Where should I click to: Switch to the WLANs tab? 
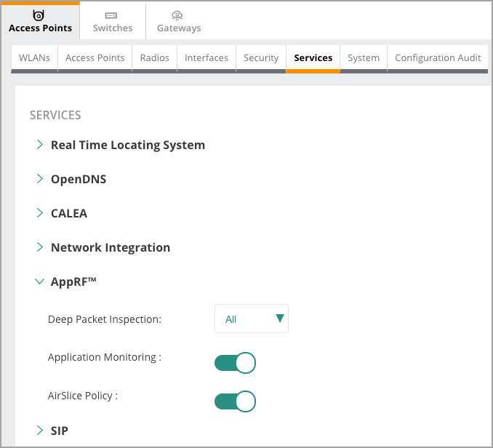click(x=34, y=57)
